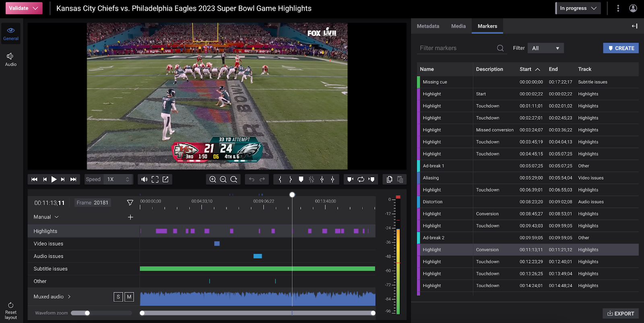The width and height of the screenshot is (644, 323).
Task: Zoom out on the timeline
Action: tap(223, 179)
